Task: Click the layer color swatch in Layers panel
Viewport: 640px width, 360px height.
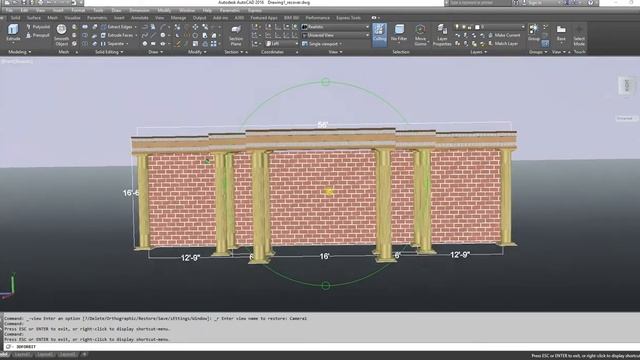Action: tap(477, 27)
